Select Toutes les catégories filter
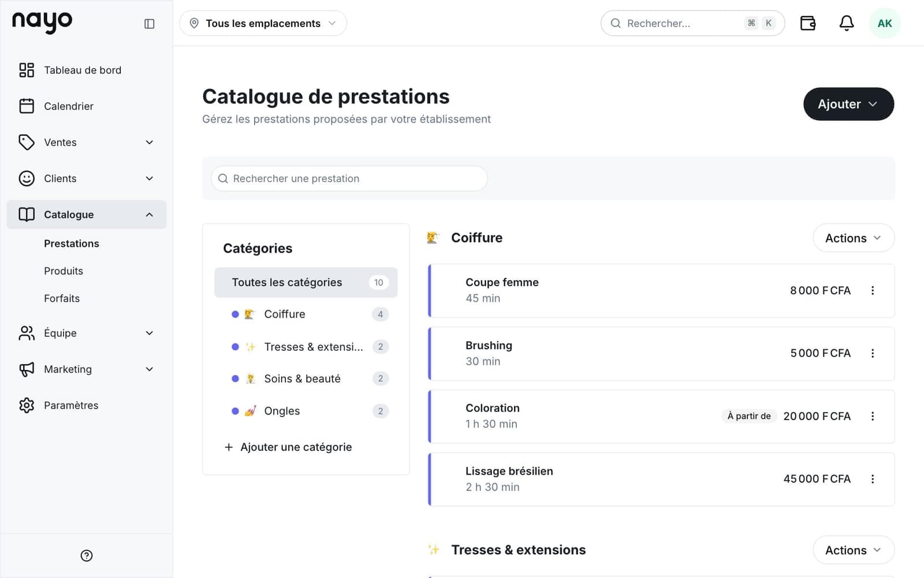 306,283
